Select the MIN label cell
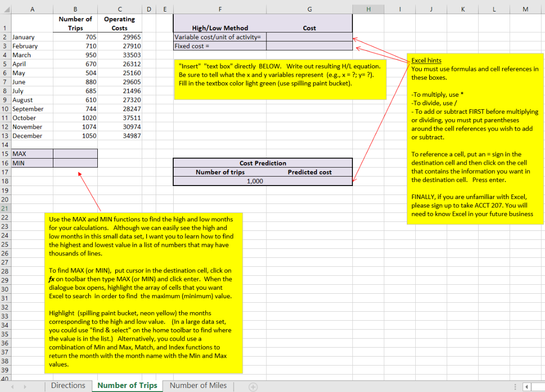The image size is (545, 392). (x=32, y=163)
